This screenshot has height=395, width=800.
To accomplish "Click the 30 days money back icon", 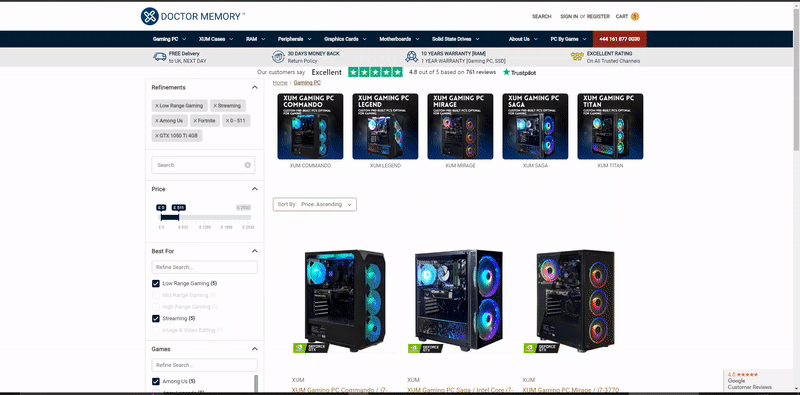I will [278, 57].
